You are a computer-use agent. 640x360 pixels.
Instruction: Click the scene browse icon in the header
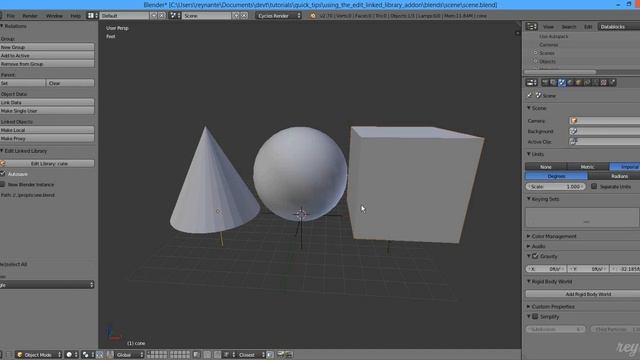point(175,16)
